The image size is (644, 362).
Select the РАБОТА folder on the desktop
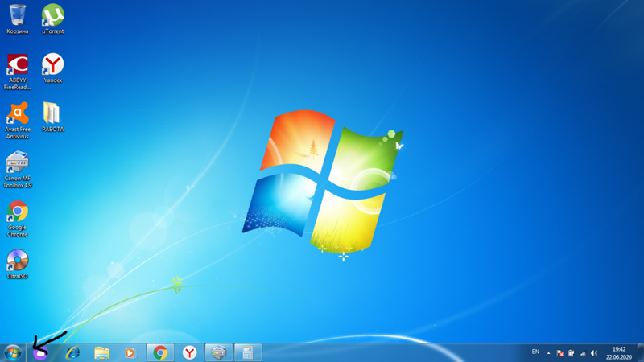[52, 117]
